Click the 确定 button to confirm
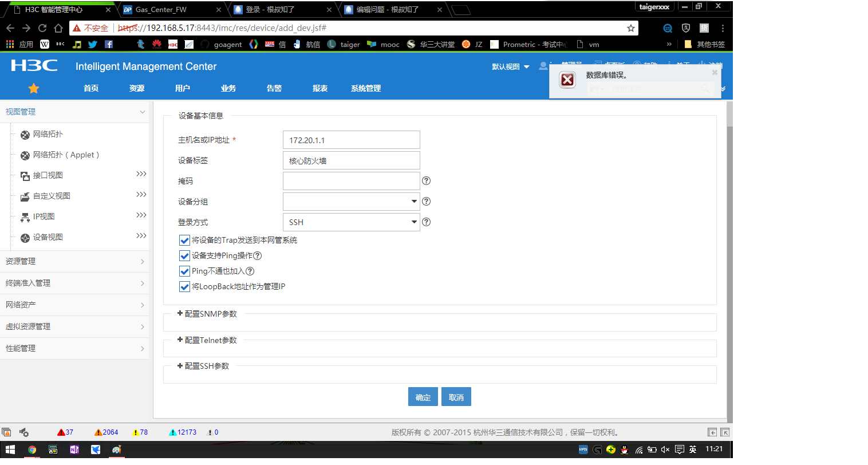The height and width of the screenshot is (465, 868). tap(423, 396)
